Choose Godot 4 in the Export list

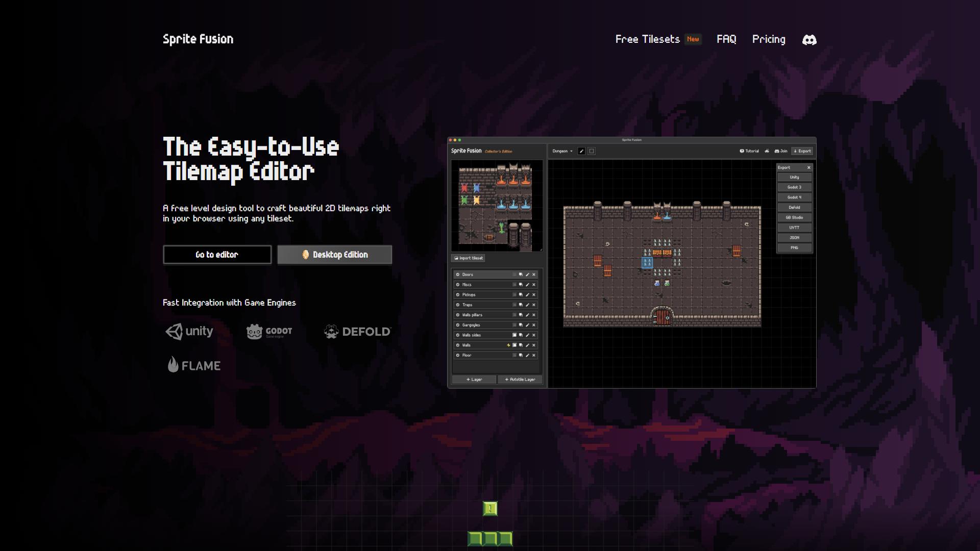point(794,197)
